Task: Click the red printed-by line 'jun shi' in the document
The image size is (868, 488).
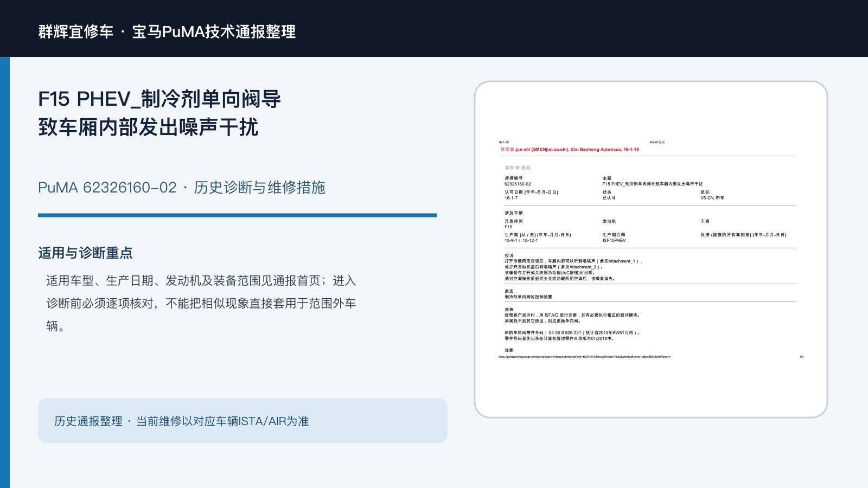Action: (570, 149)
